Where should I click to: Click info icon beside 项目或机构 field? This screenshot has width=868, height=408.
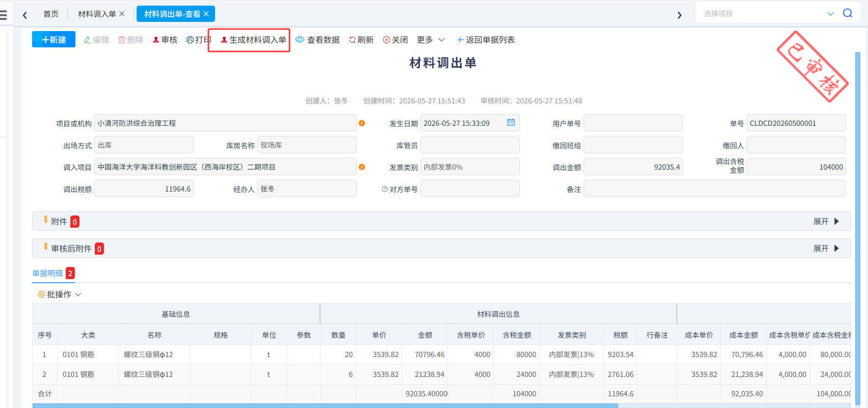point(362,123)
